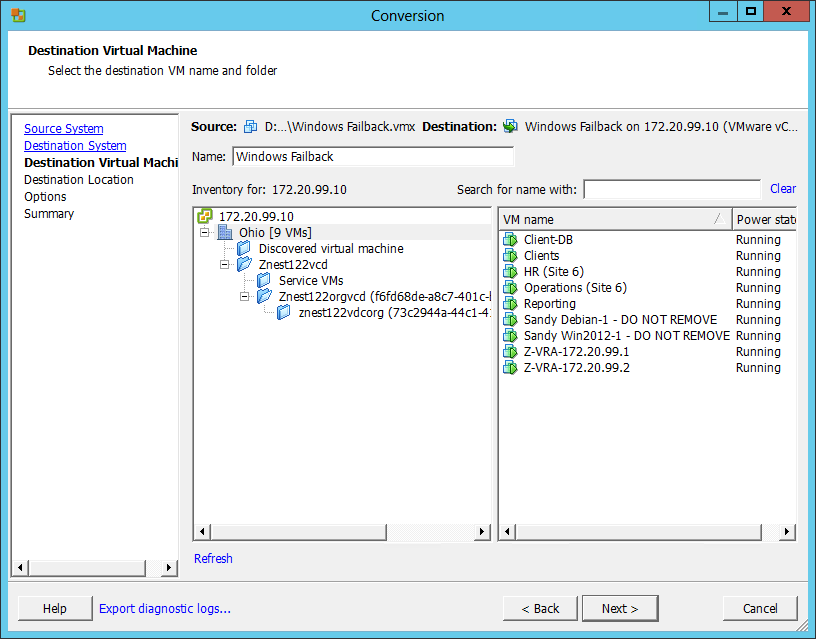This screenshot has width=816, height=639.
Task: Select the Destination Location step
Action: click(x=79, y=180)
